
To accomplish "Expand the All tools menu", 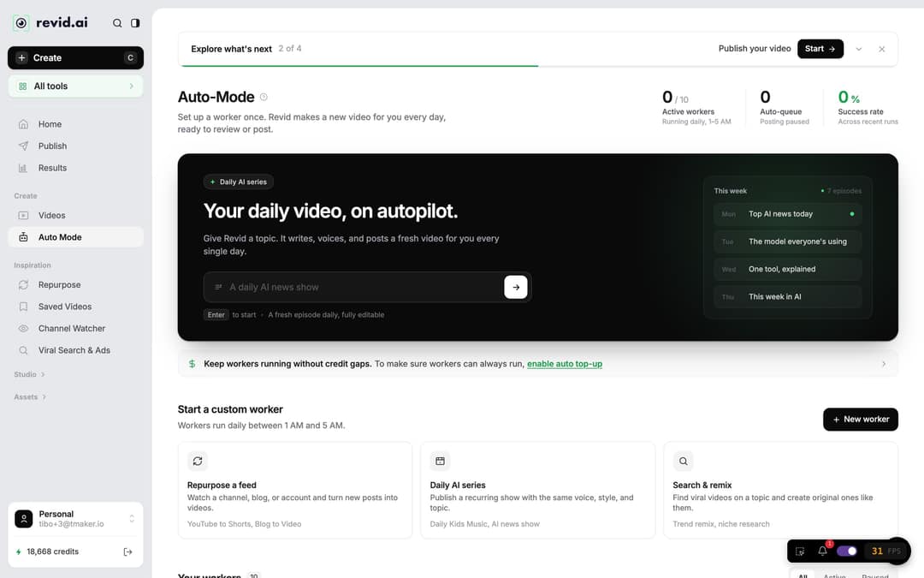I will pos(75,86).
